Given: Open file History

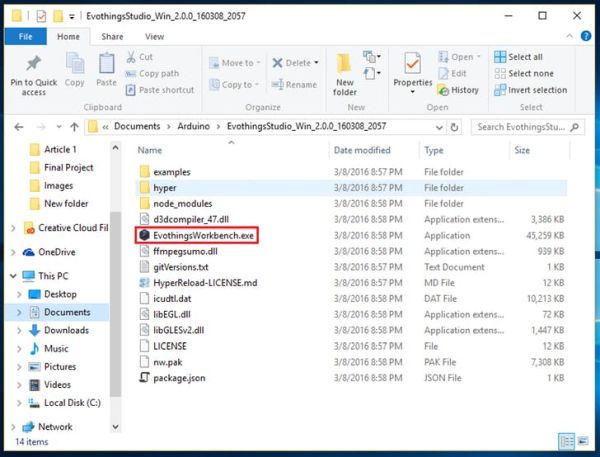Looking at the screenshot, I should point(458,90).
